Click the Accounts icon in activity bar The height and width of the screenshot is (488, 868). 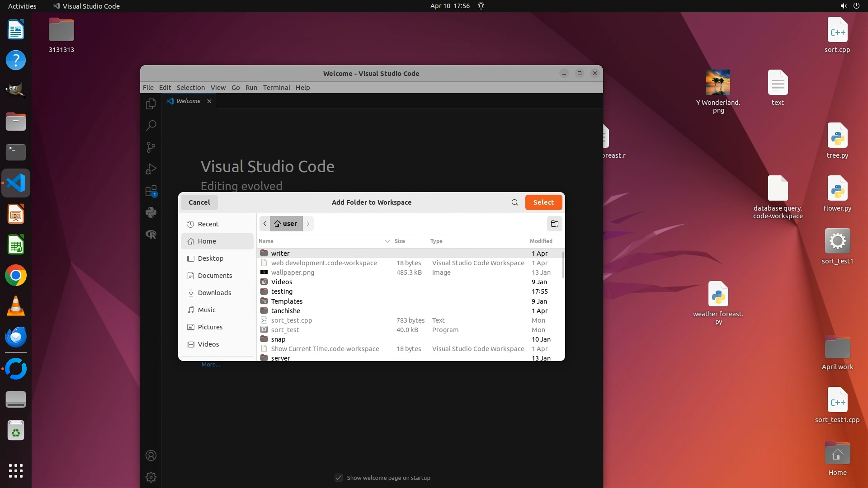151,455
